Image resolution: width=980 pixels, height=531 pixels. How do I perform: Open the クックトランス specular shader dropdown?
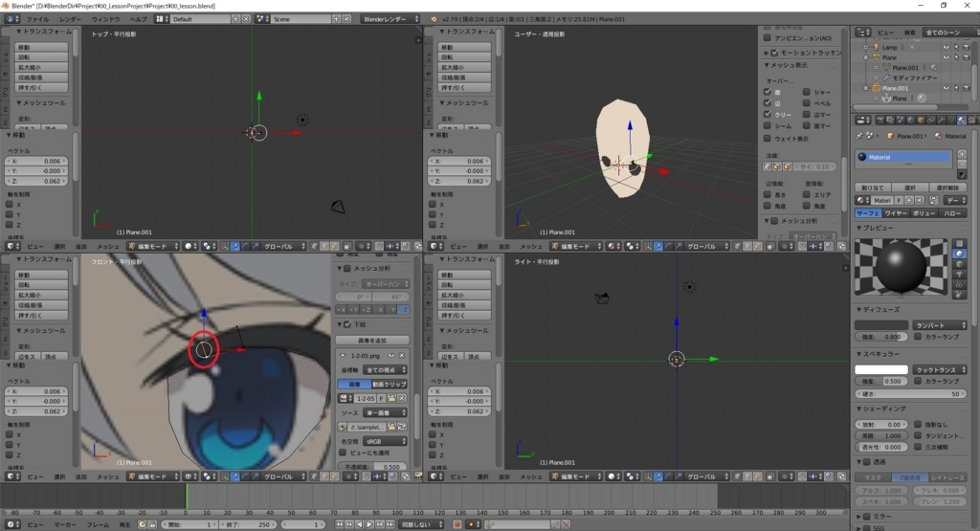(x=940, y=369)
